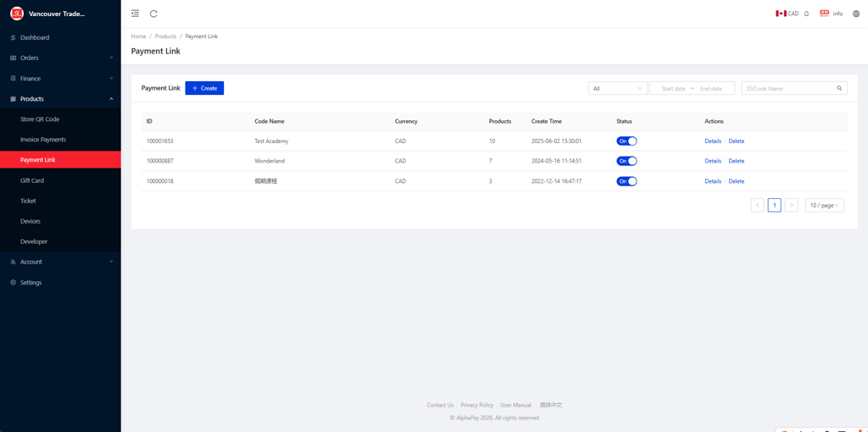Delete the Wonderland payment link
Image resolution: width=868 pixels, height=432 pixels.
point(736,161)
